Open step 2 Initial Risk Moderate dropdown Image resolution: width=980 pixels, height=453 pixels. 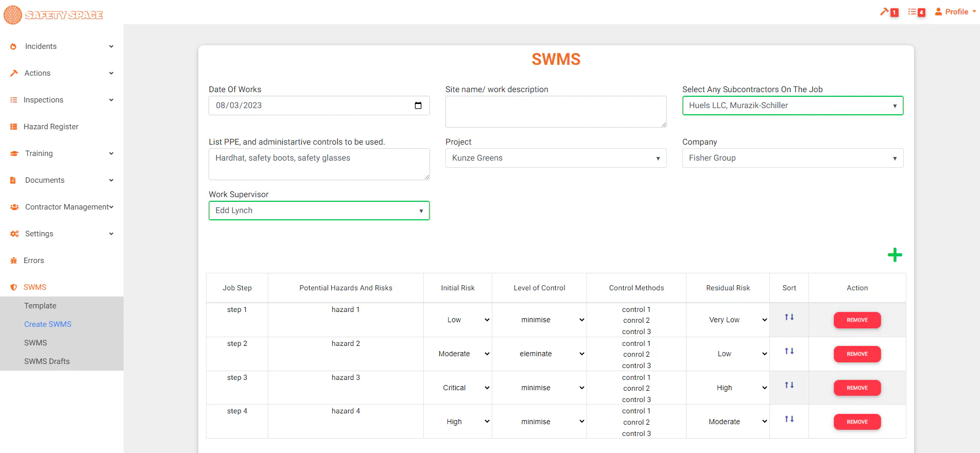coord(458,354)
